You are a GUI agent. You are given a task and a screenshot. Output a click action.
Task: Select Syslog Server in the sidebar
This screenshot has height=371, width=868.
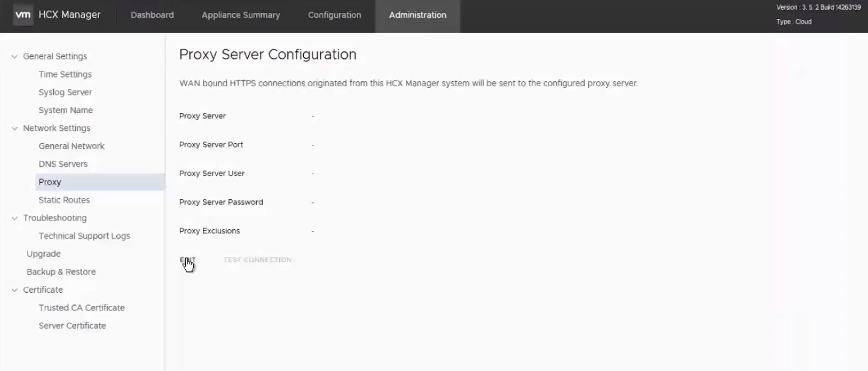point(65,92)
